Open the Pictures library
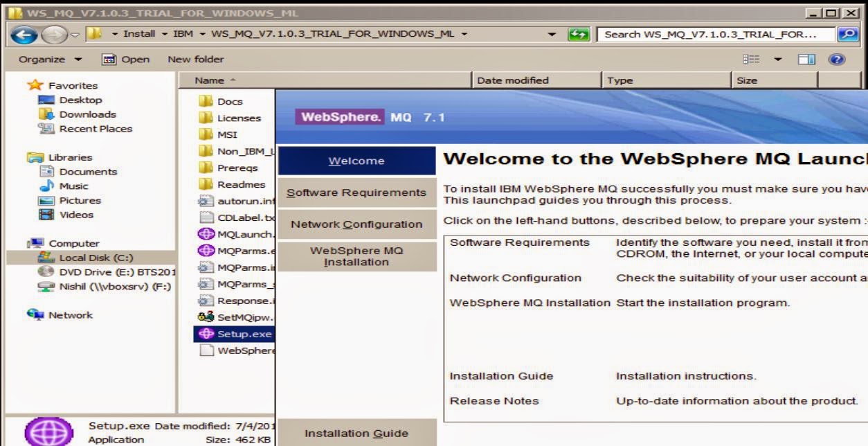The height and width of the screenshot is (446, 868). tap(80, 201)
